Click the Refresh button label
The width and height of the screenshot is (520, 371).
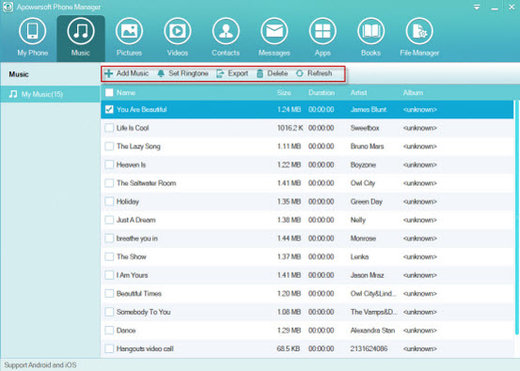pyautogui.click(x=319, y=73)
